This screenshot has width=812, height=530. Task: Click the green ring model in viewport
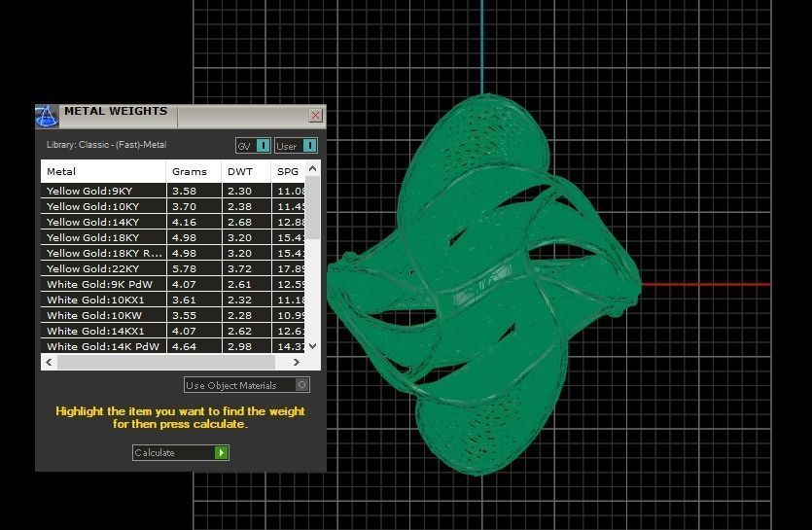(x=484, y=285)
